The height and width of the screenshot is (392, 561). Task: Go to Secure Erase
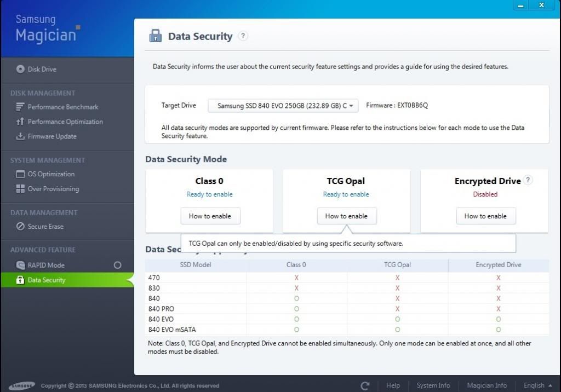45,227
